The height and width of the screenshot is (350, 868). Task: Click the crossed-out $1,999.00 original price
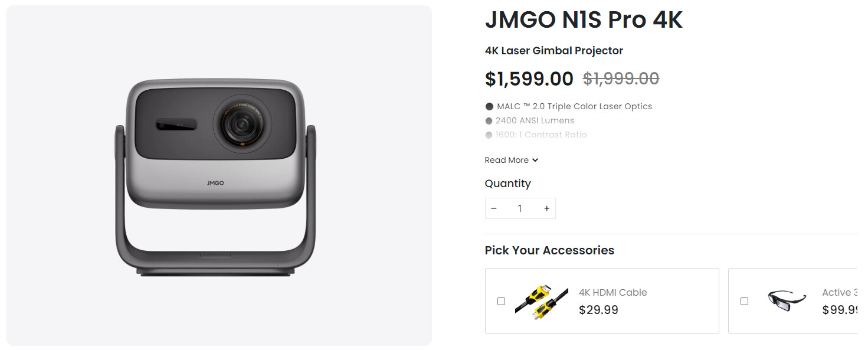621,78
